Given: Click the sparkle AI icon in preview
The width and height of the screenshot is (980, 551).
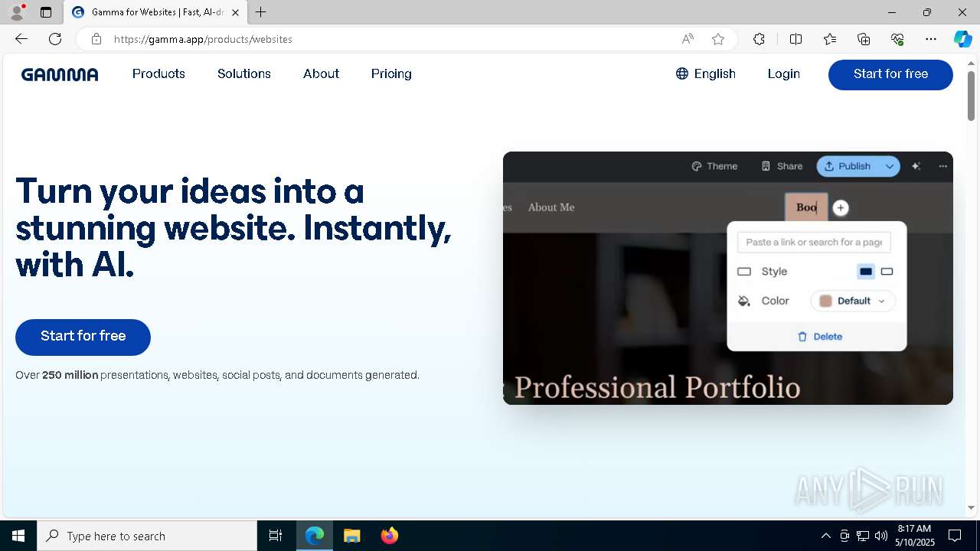Looking at the screenshot, I should (916, 166).
